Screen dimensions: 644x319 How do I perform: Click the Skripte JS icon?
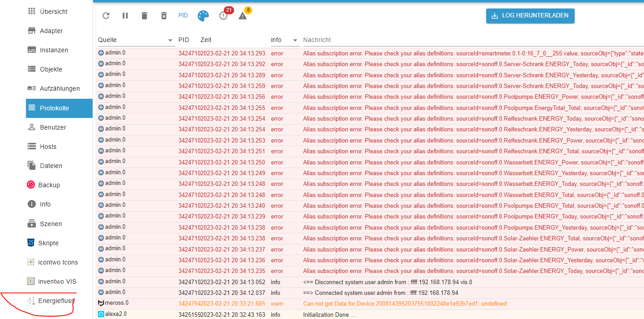[x=31, y=243]
